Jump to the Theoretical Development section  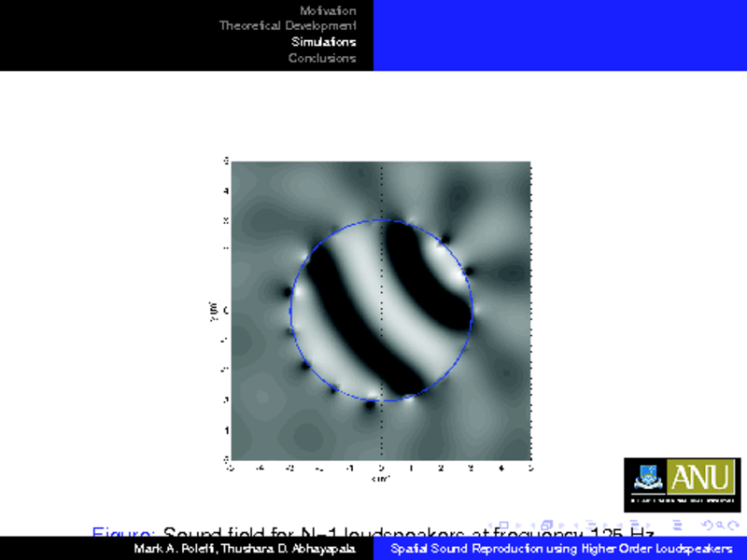288,26
